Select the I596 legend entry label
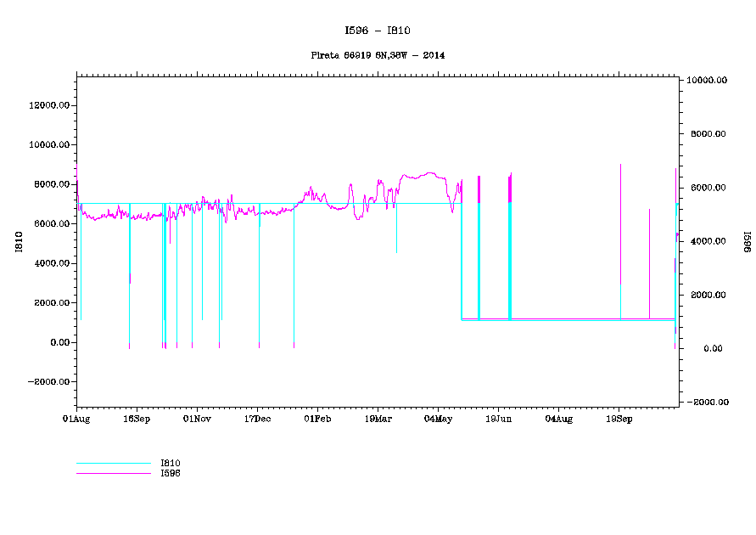The width and height of the screenshot is (756, 535). (x=171, y=473)
